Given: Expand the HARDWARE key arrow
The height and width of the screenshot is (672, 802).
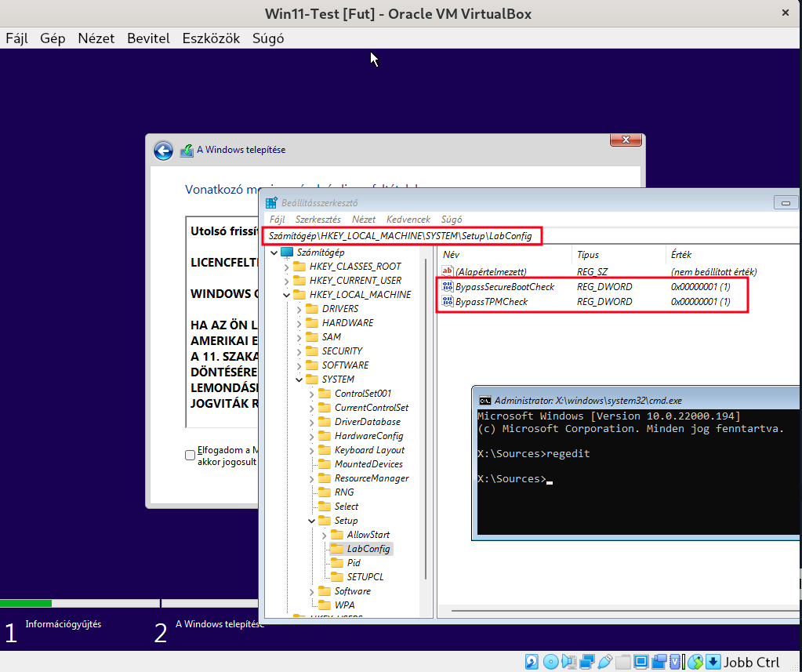Looking at the screenshot, I should [x=299, y=323].
